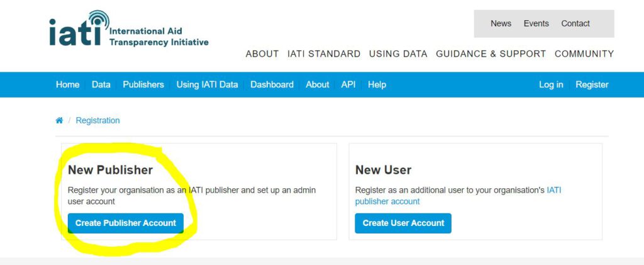Open Dashboard in blue navbar
The height and width of the screenshot is (265, 644).
272,84
